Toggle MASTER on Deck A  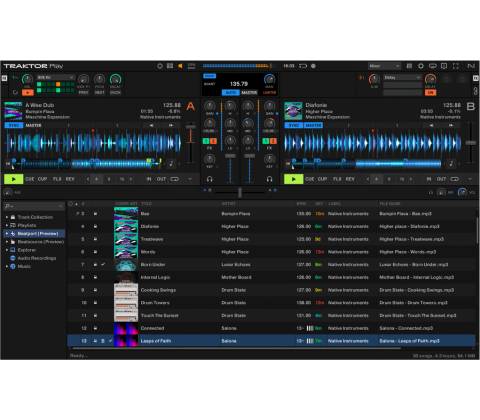point(33,125)
